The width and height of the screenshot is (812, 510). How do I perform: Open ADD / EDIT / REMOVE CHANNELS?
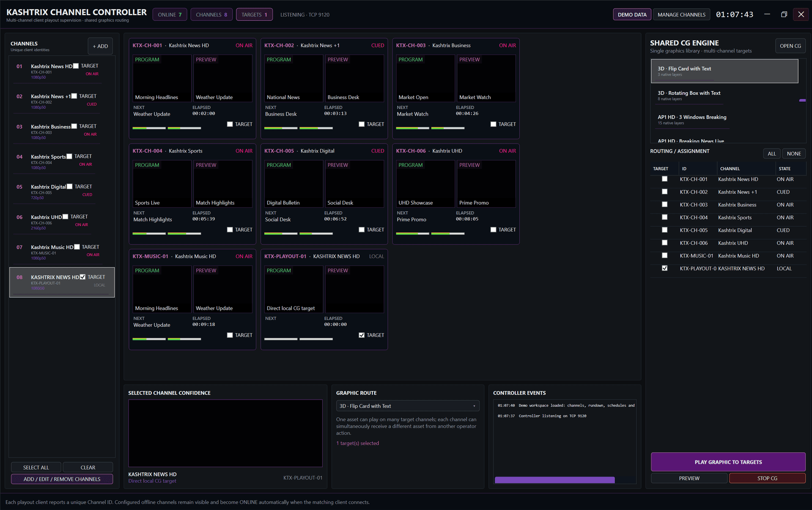[62, 479]
